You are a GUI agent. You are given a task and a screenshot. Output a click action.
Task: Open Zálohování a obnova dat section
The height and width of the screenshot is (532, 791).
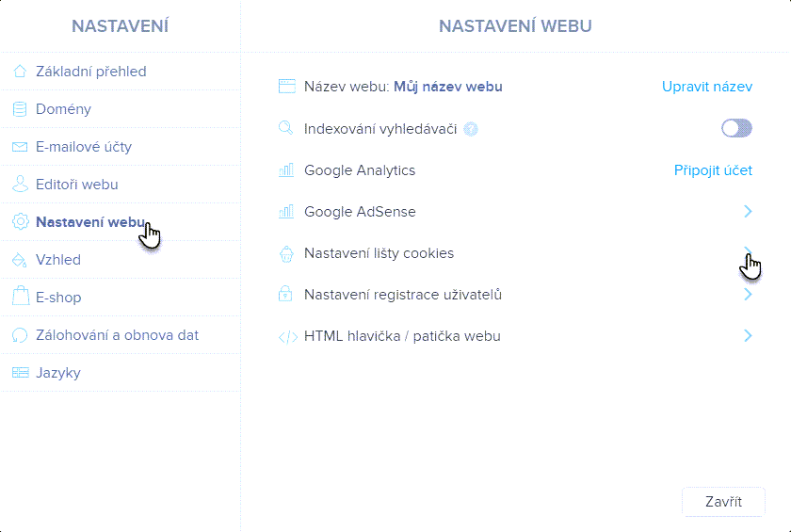[x=117, y=335]
